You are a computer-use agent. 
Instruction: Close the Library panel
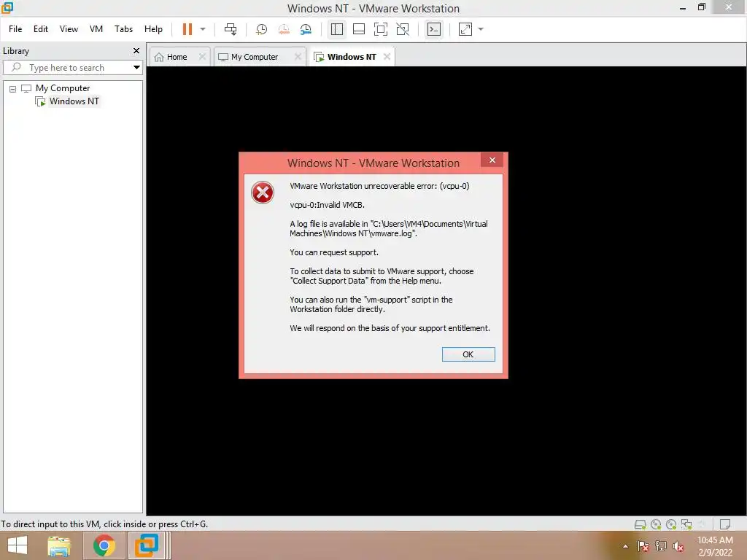point(136,50)
